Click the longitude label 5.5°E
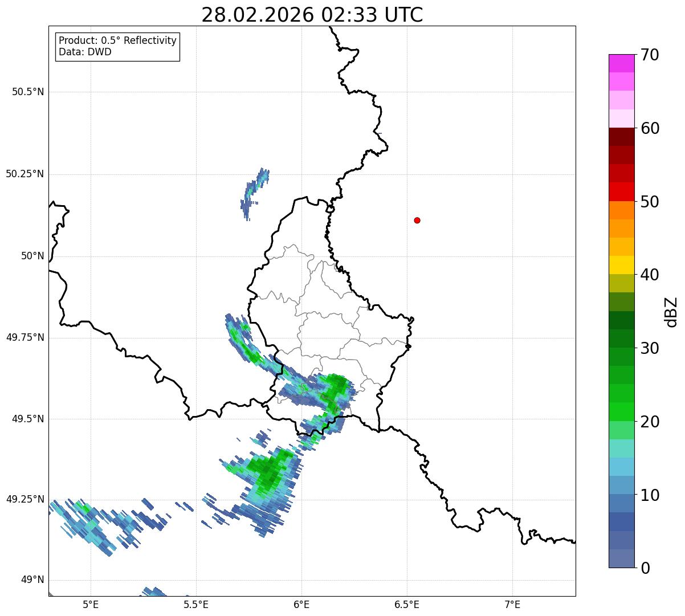Screen dimensions: 685x616 196,604
